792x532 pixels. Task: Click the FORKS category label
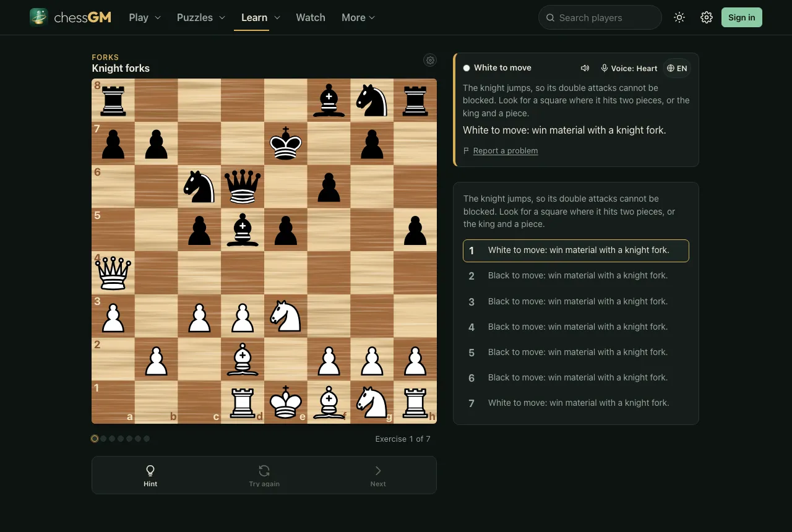[105, 57]
